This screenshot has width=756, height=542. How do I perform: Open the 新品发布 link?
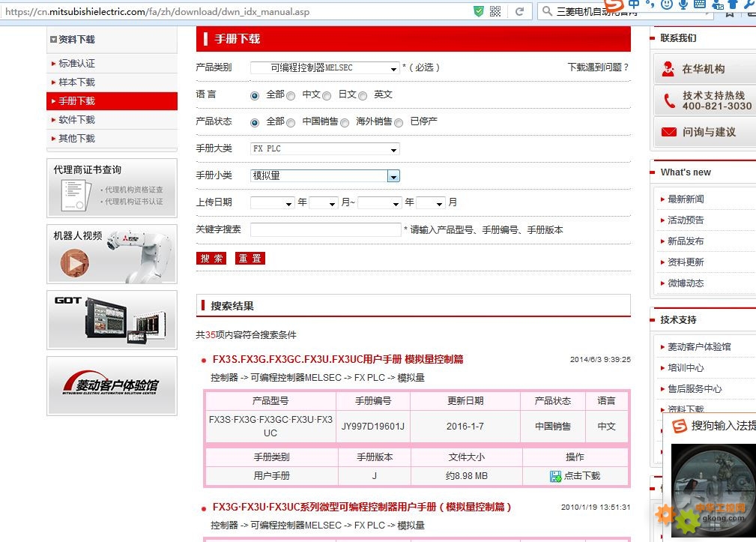pos(686,241)
